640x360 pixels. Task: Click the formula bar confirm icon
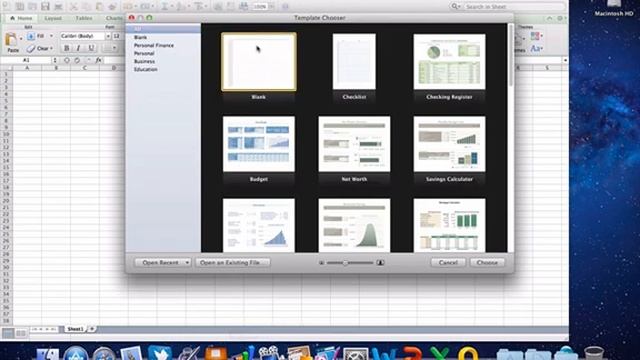(77, 60)
